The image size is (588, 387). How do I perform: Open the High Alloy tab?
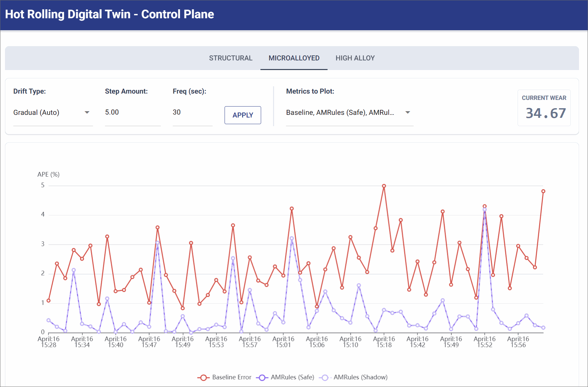(x=355, y=58)
